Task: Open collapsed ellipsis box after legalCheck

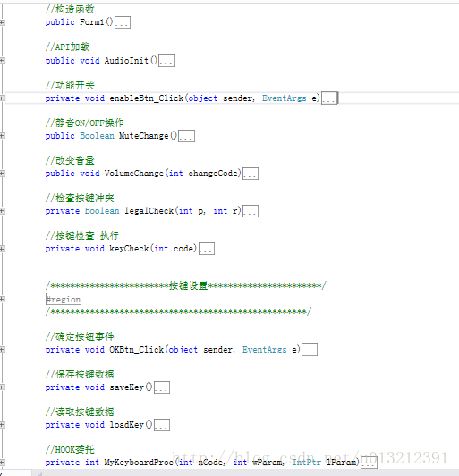Action: [251, 211]
